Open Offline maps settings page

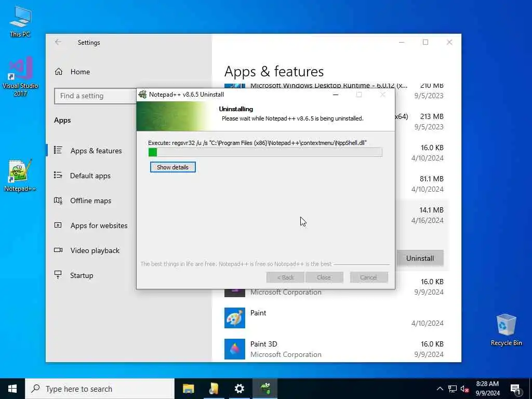91,201
